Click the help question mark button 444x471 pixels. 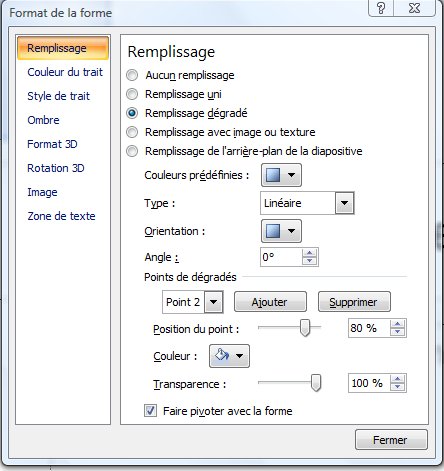tap(381, 8)
